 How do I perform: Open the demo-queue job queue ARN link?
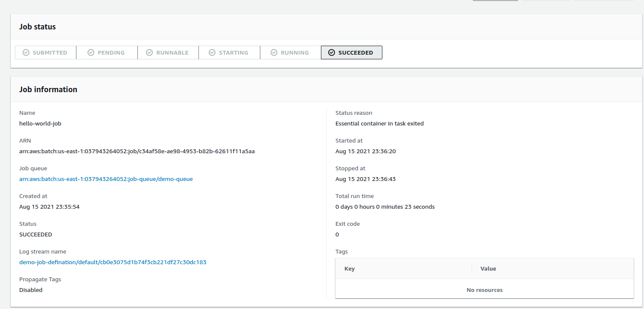(x=106, y=179)
